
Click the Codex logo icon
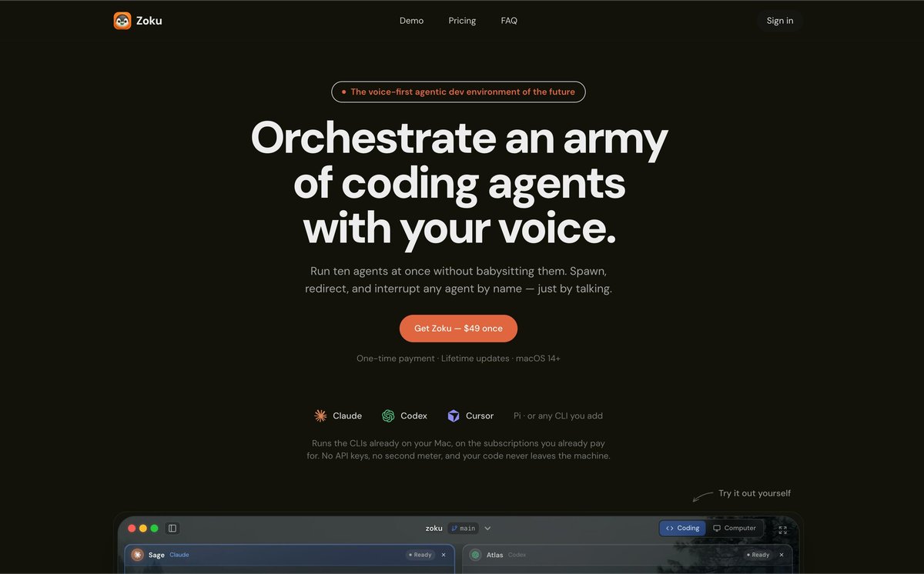click(388, 415)
